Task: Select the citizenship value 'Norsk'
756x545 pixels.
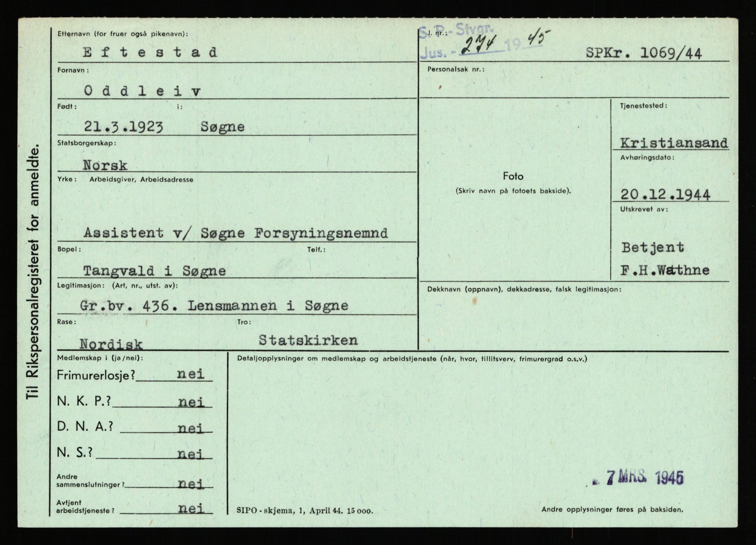Action: coord(105,165)
